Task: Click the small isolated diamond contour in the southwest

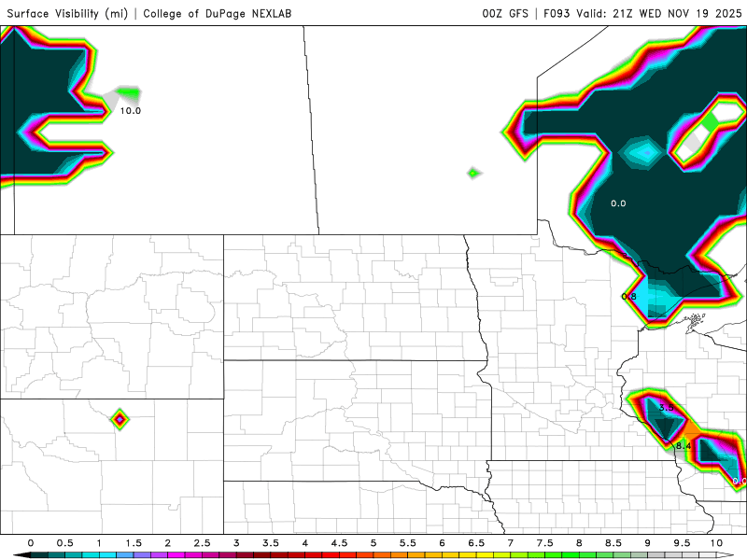Action: pyautogui.click(x=120, y=419)
